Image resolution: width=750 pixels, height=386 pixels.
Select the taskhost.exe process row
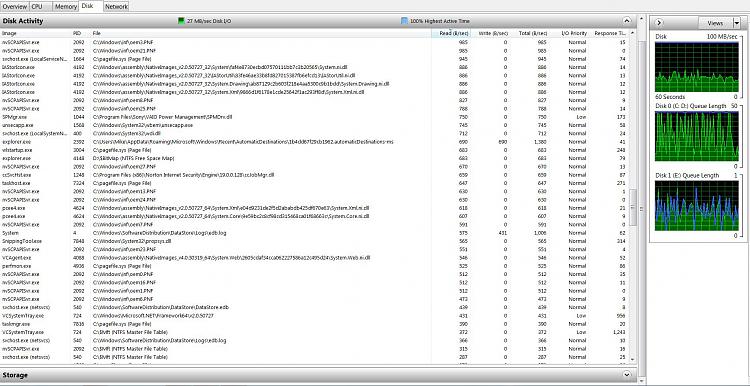click(x=315, y=183)
